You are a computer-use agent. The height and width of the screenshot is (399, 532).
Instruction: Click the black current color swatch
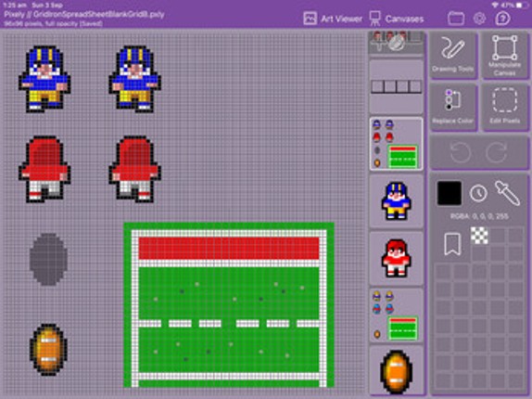click(450, 193)
